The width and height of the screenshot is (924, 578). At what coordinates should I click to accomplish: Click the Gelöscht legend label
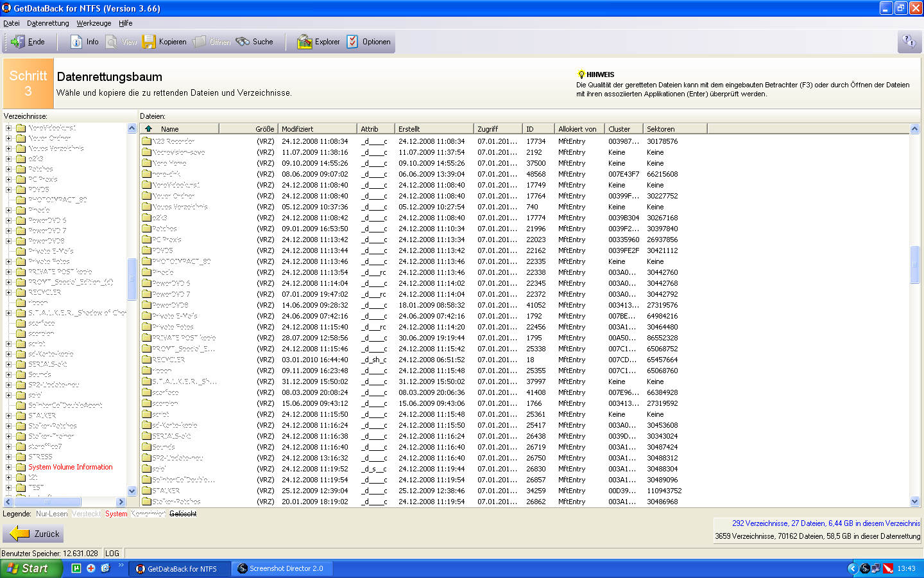(x=183, y=514)
